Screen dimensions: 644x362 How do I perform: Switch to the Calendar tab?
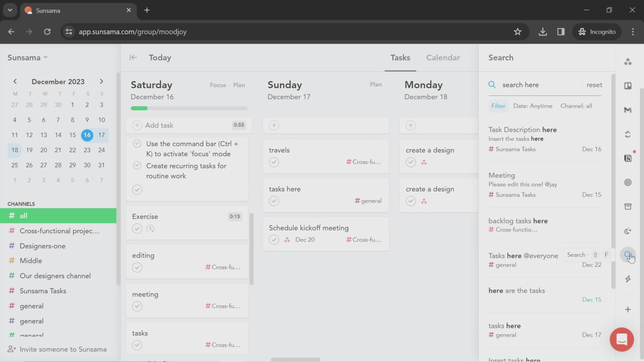(x=443, y=57)
